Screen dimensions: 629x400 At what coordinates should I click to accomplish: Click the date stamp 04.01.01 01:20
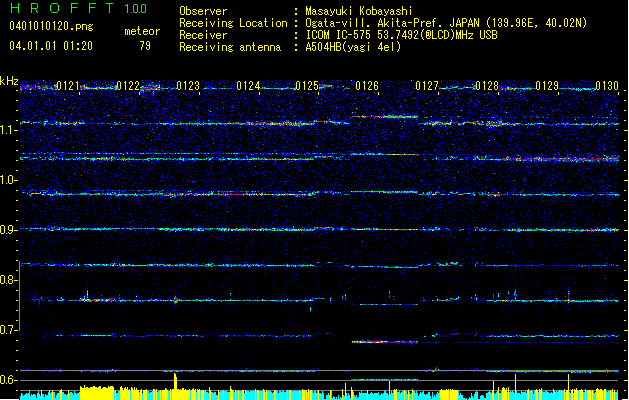(x=51, y=46)
